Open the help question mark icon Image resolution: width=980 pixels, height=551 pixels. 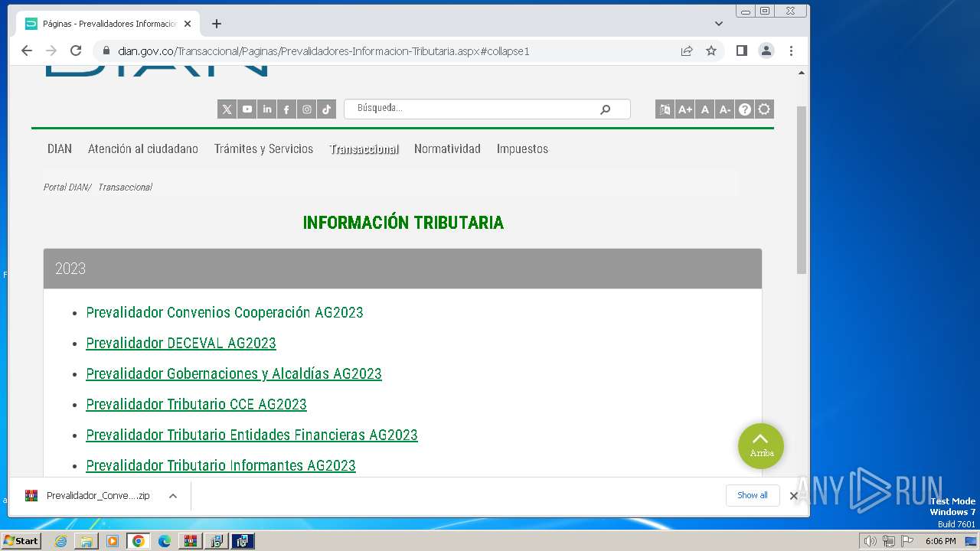[x=744, y=109]
